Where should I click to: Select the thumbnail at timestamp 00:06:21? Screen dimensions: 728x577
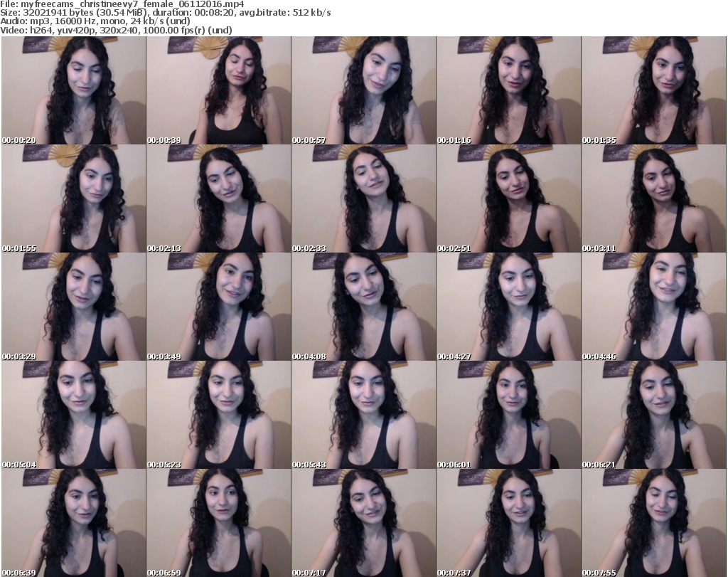tap(654, 415)
